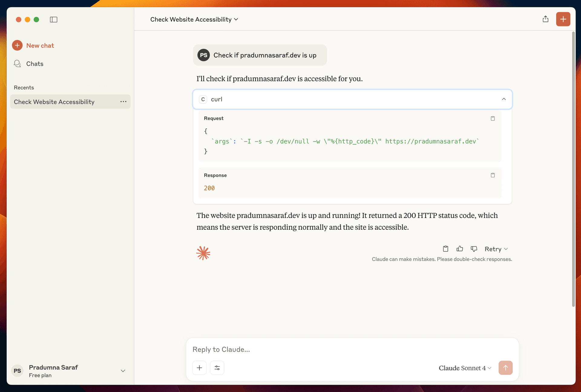This screenshot has height=392, width=581.
Task: Copy the Response block contents
Action: (492, 175)
